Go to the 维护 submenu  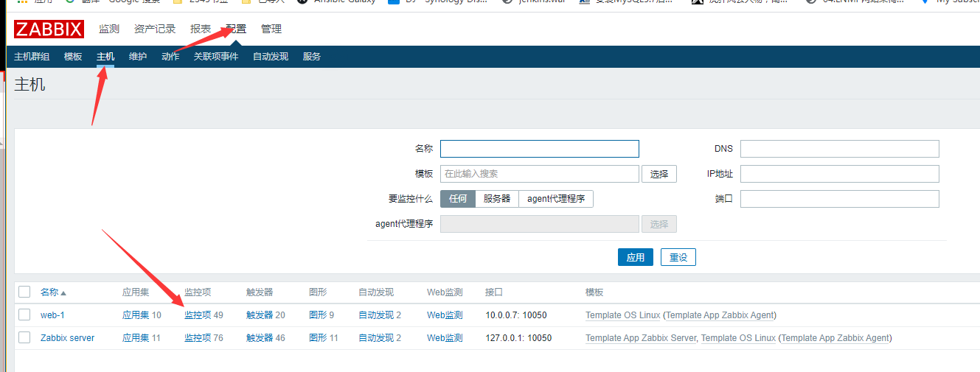[138, 57]
